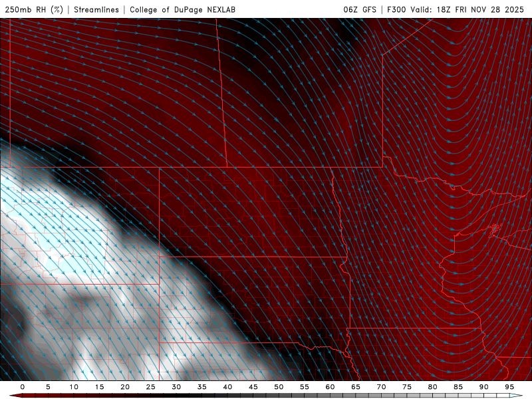532x399 pixels.
Task: Select the "90" color scale label
Action: [483, 387]
